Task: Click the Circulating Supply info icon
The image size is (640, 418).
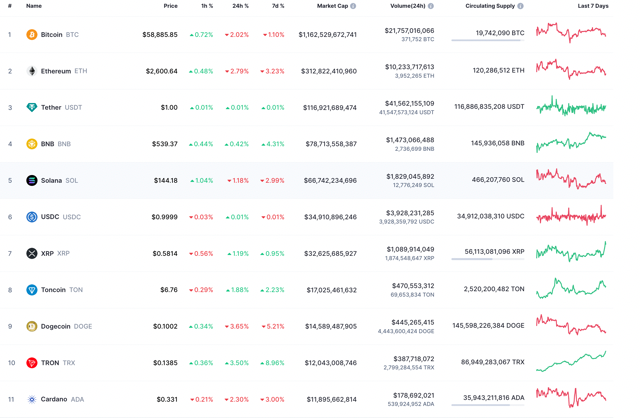Action: (520, 6)
